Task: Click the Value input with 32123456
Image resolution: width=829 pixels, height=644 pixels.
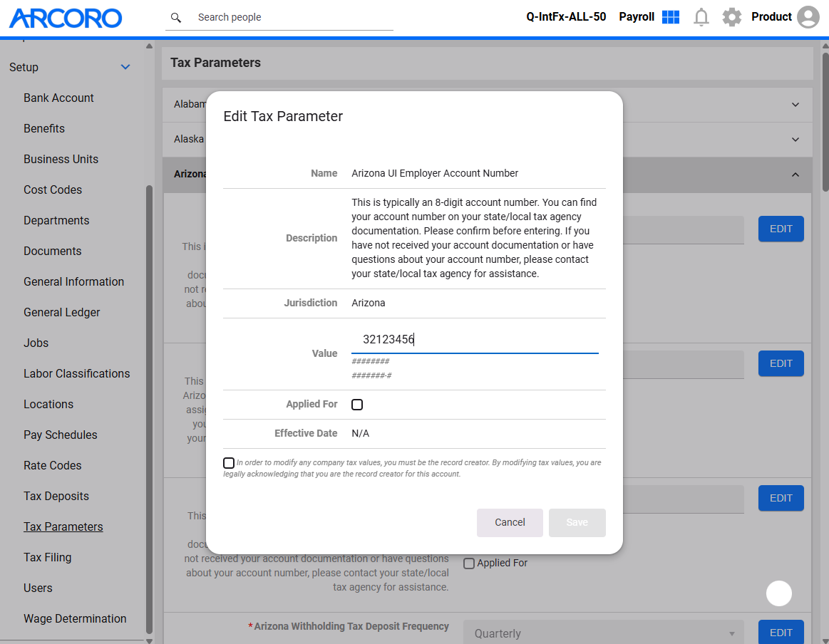Action: pos(475,339)
